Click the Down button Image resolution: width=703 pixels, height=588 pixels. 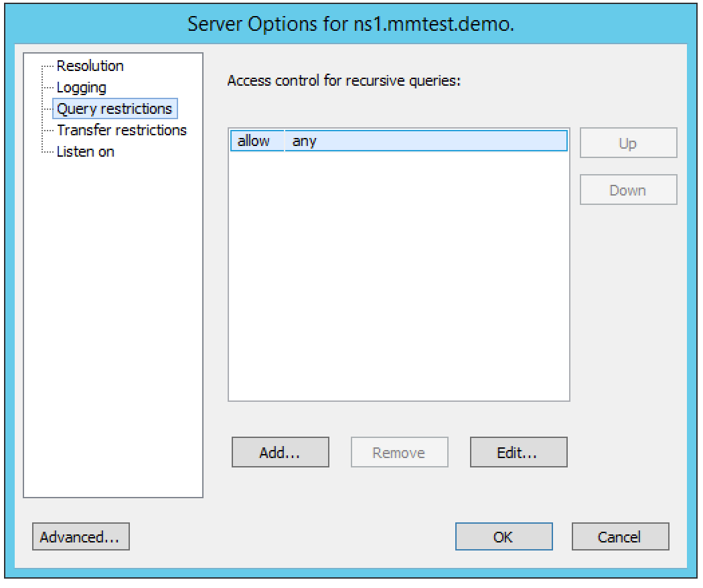(628, 190)
